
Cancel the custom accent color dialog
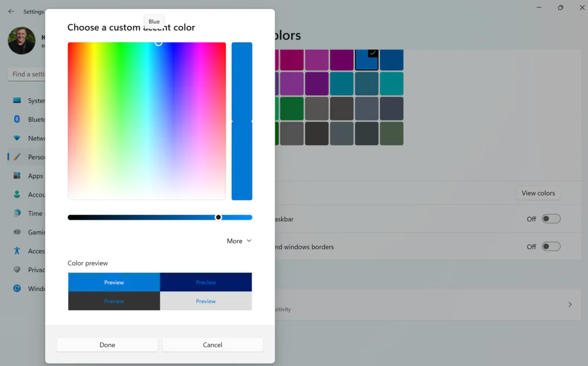pos(212,345)
